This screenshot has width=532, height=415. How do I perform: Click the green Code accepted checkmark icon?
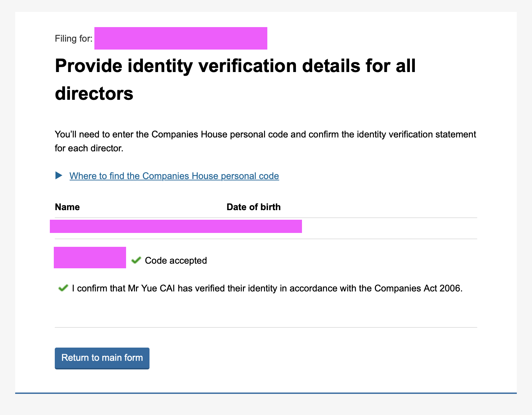point(136,260)
